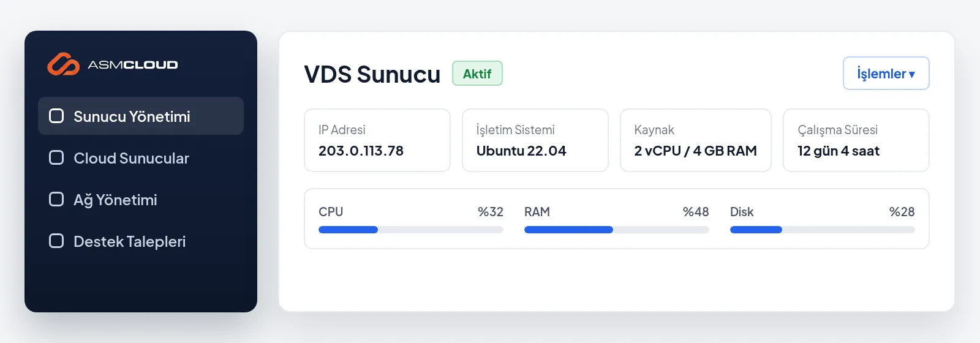
Task: Click the ASMCLOUD brand text
Action: tap(133, 64)
